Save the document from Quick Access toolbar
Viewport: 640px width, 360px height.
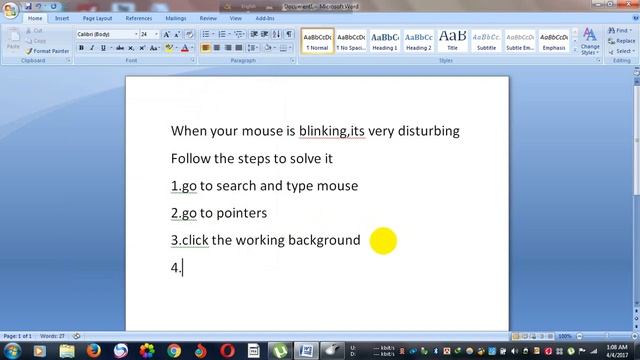(x=28, y=6)
